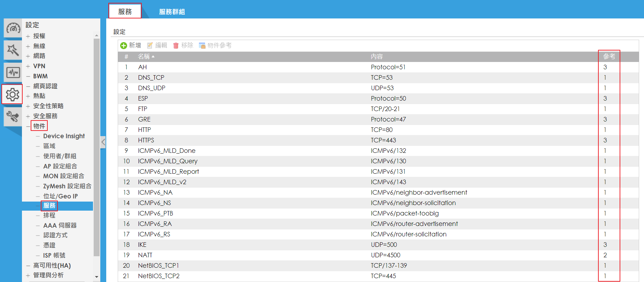644x282 pixels.
Task: Open the 認證方式 item
Action: [55, 235]
